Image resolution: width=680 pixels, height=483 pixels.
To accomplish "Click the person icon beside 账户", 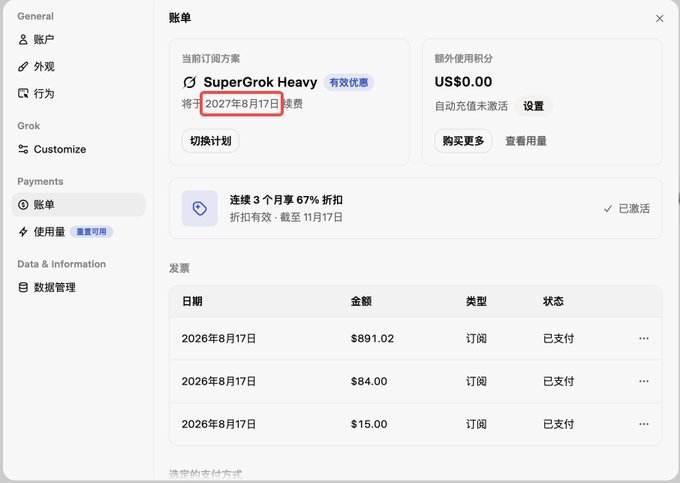I will point(23,40).
